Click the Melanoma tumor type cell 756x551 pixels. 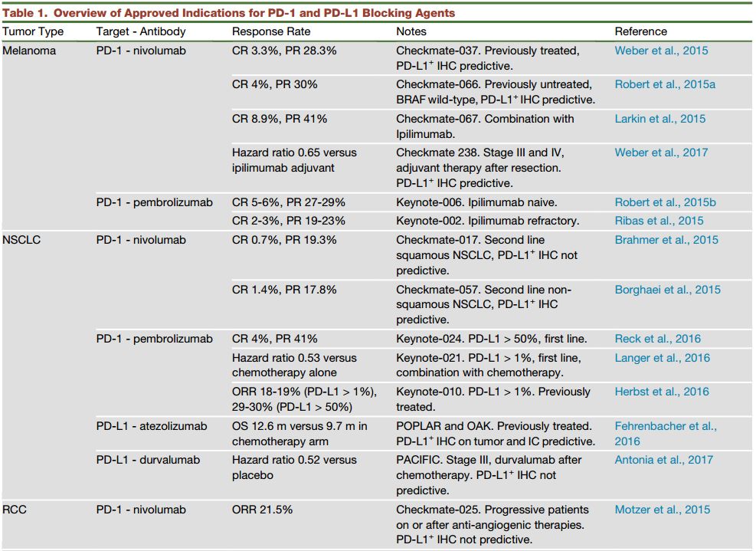29,51
